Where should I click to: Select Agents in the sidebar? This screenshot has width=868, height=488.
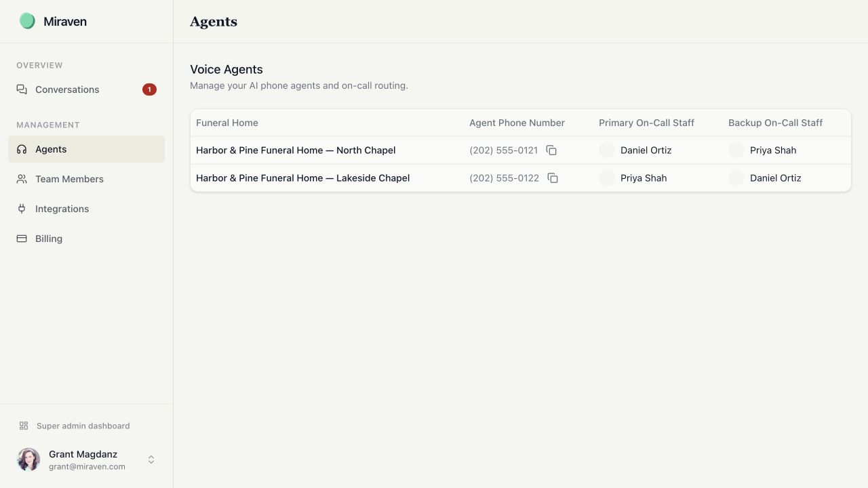pyautogui.click(x=86, y=149)
